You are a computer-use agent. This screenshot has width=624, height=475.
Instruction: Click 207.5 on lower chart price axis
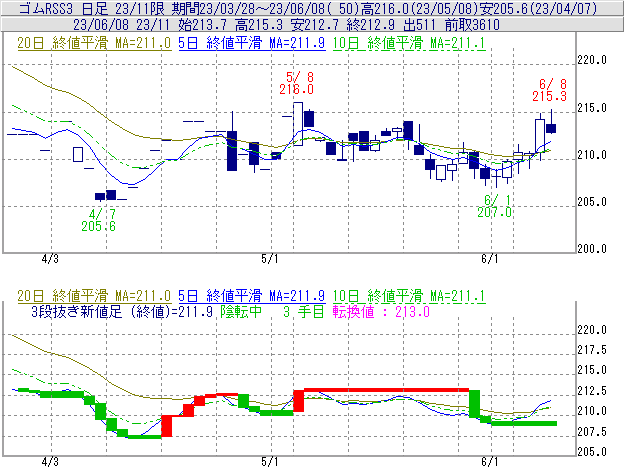(x=592, y=431)
